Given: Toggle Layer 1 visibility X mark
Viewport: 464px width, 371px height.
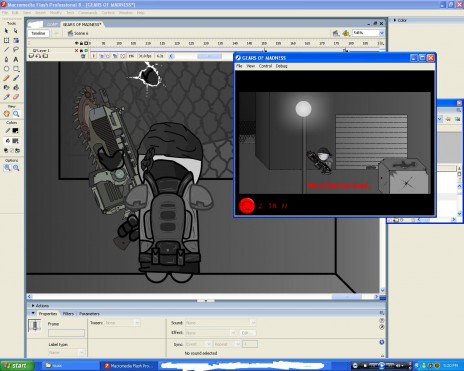Looking at the screenshot, I should [76, 50].
